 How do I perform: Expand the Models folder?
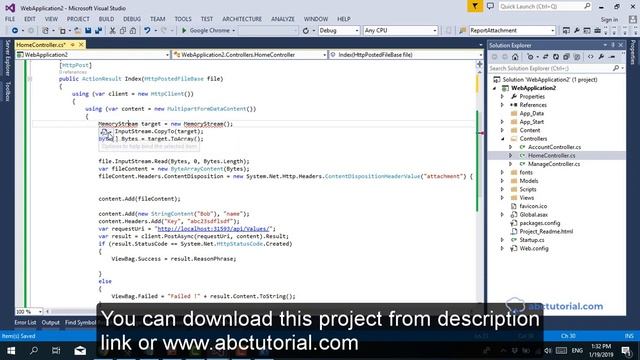point(502,181)
